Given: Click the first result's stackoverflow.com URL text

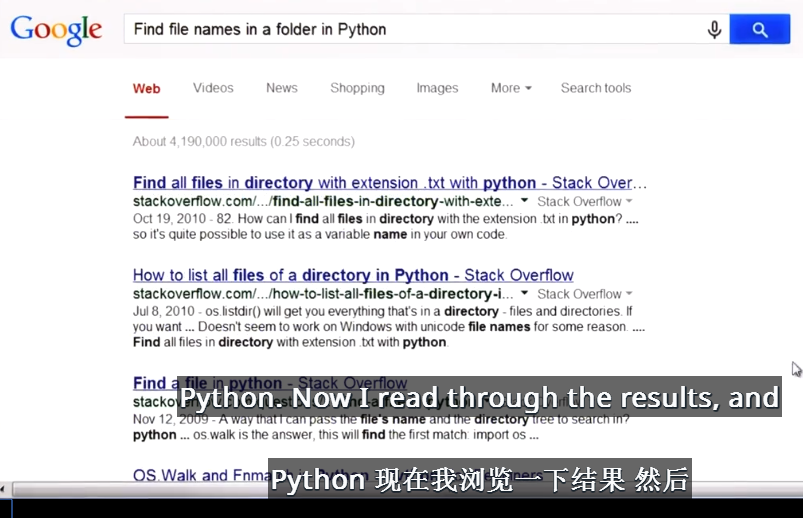Looking at the screenshot, I should click(x=323, y=201).
